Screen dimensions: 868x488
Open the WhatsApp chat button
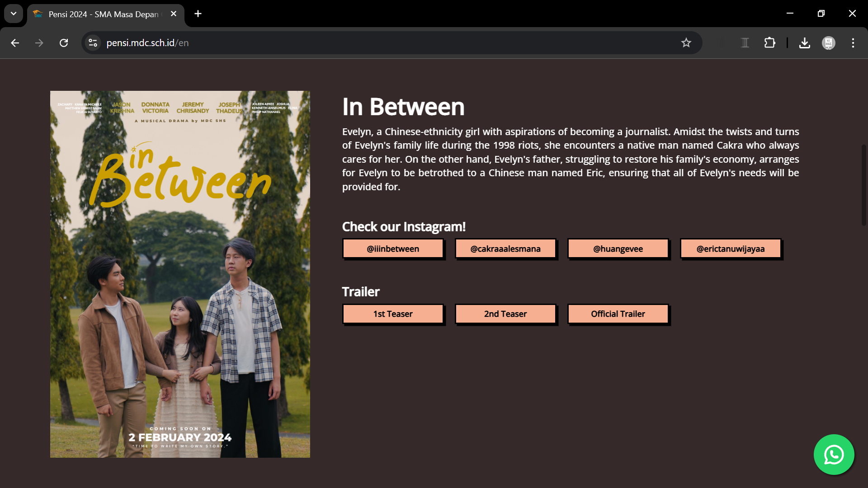click(x=834, y=455)
